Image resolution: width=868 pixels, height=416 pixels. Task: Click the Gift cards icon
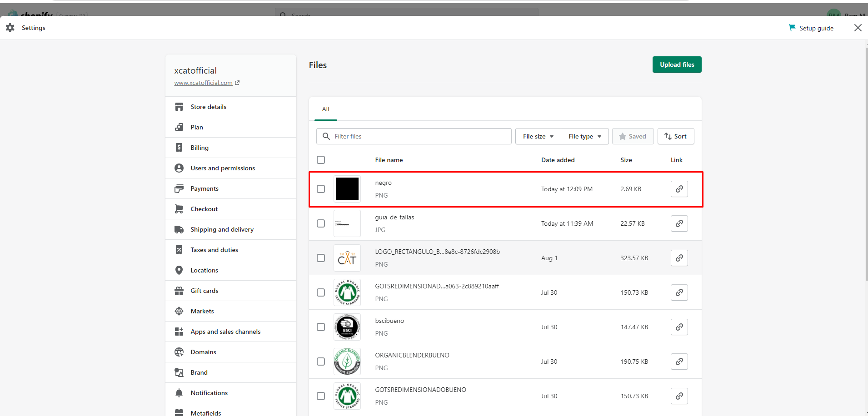click(x=179, y=291)
